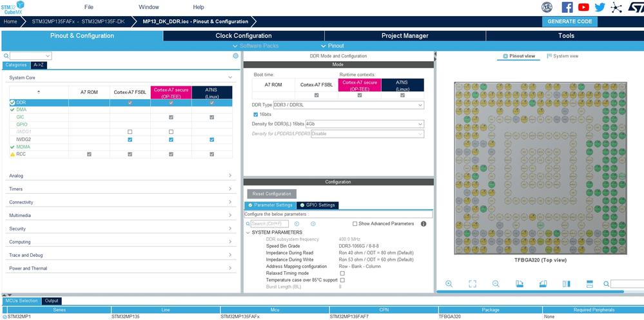This screenshot has width=644, height=320.
Task: Click the ST community network icon
Action: [x=616, y=7]
